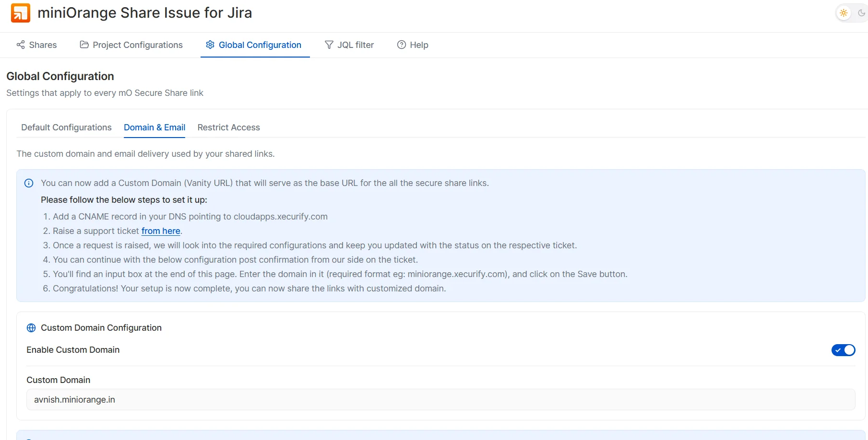Viewport: 868px width, 440px height.
Task: Open the Shares tab
Action: [36, 45]
